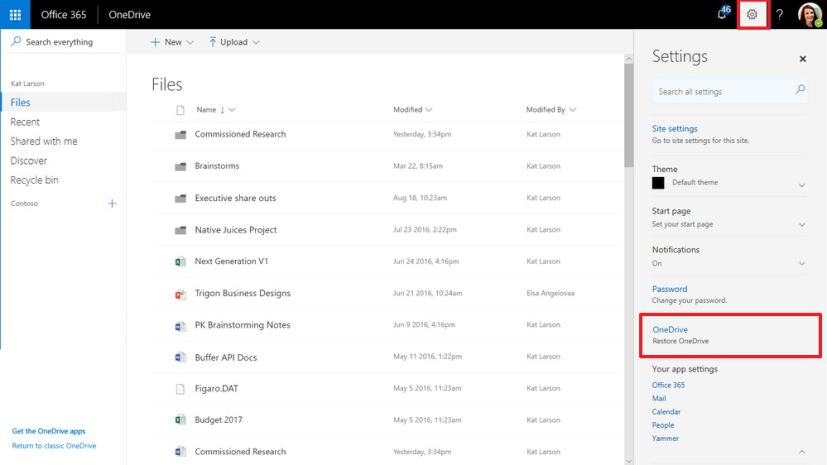Click the search icon beside Search everything
The image size is (827, 465).
(16, 41)
